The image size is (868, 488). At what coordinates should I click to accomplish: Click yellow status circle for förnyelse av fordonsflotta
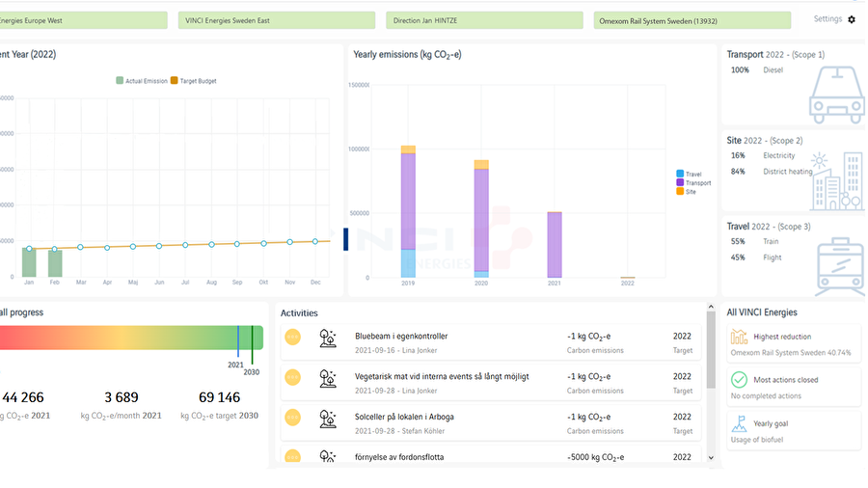point(293,456)
